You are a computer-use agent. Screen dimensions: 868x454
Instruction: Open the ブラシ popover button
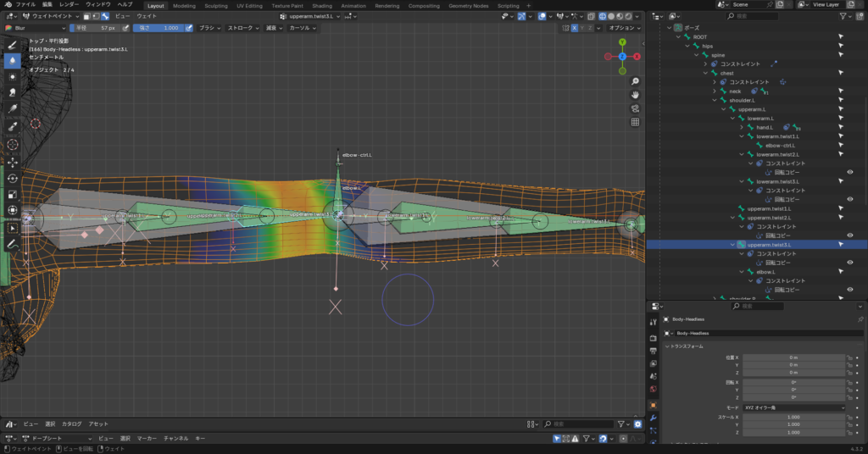[209, 28]
